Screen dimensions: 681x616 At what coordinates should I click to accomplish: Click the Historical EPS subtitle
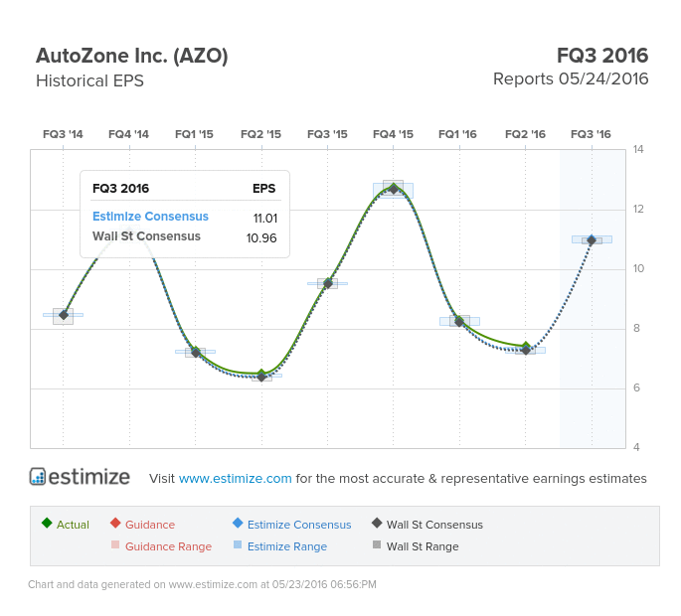point(89,80)
